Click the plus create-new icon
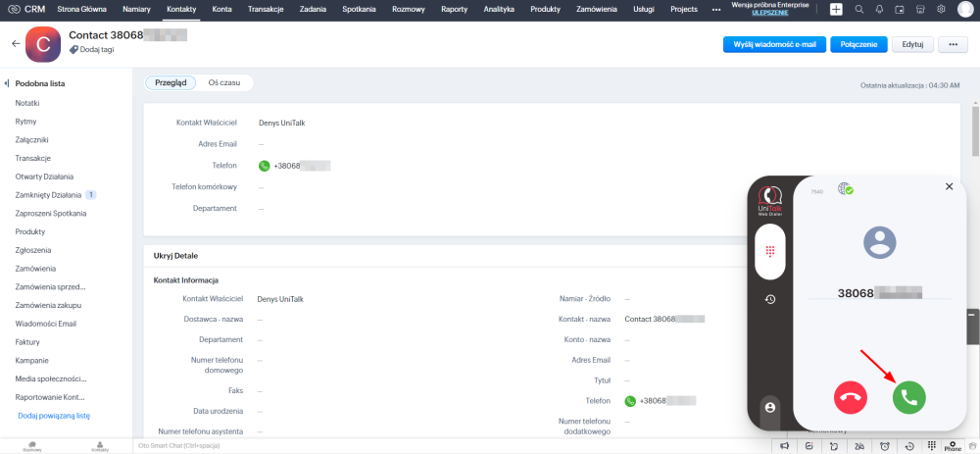Image resolution: width=980 pixels, height=454 pixels. tap(836, 9)
